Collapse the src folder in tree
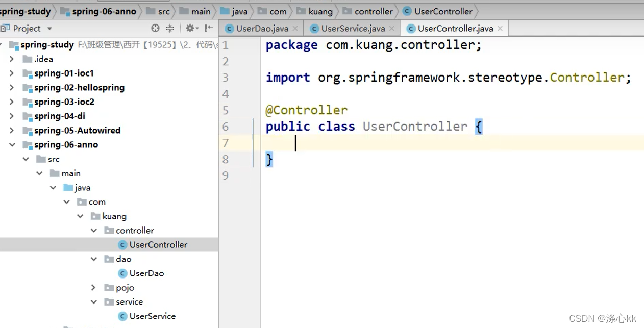 [x=26, y=159]
